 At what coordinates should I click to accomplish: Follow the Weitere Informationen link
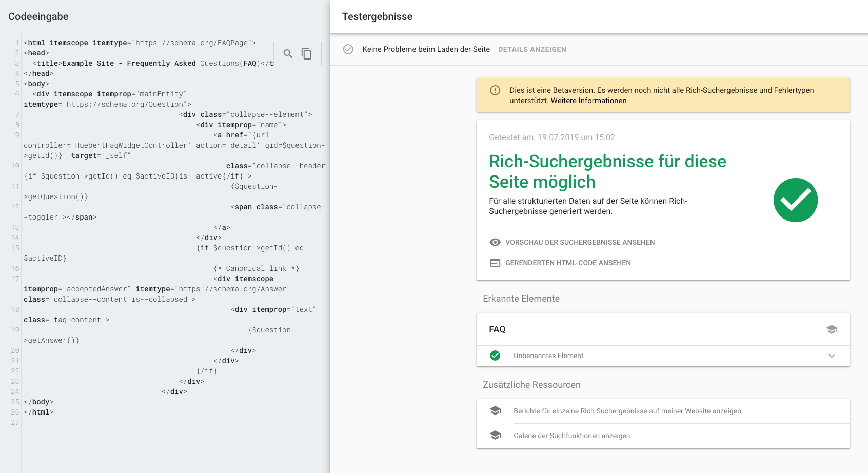tap(588, 101)
